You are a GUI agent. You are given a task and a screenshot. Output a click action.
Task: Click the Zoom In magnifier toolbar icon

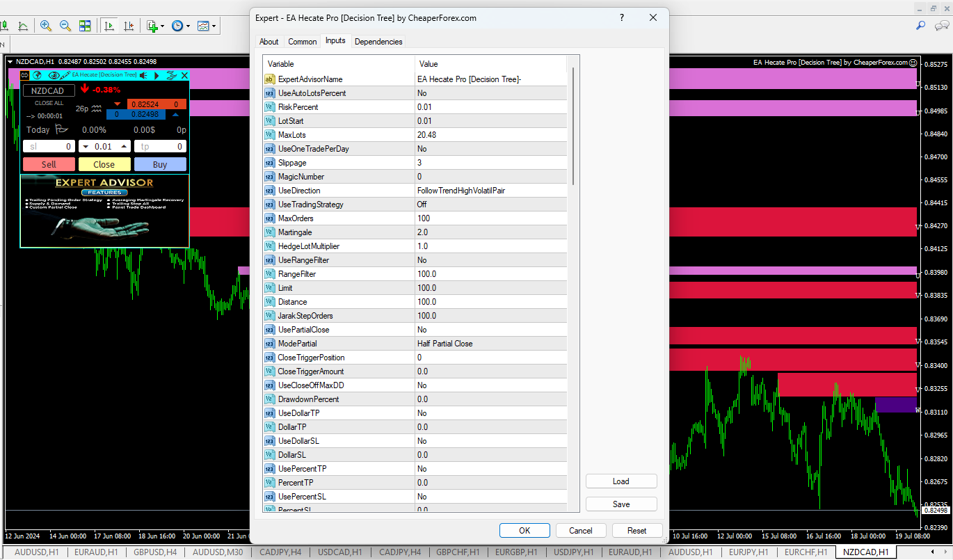[x=46, y=26]
